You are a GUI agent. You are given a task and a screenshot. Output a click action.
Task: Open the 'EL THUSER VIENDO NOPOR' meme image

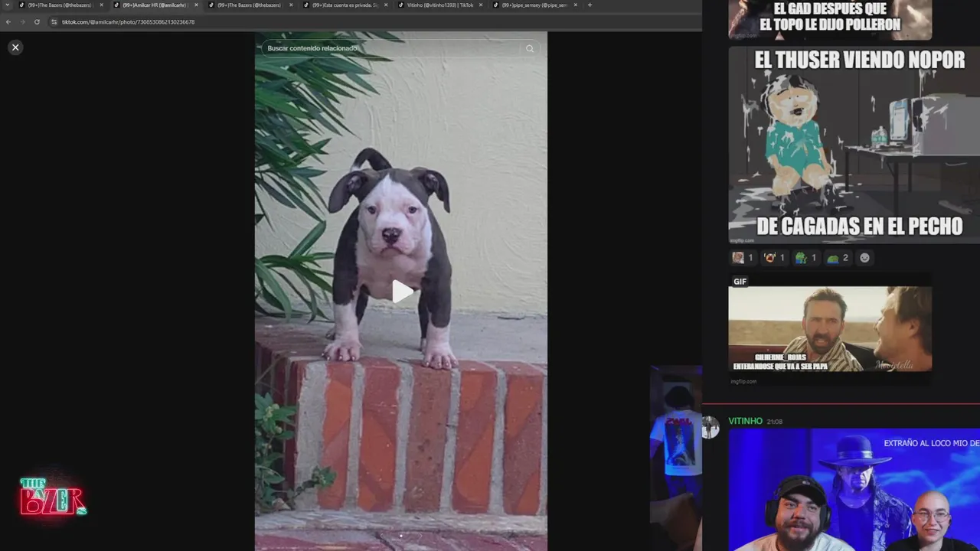854,145
